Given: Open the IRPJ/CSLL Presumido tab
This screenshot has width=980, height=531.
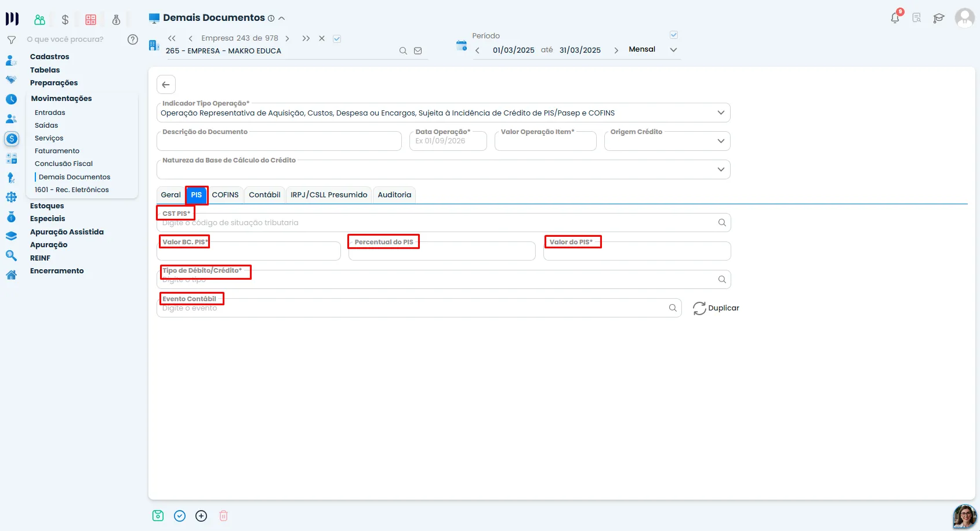Looking at the screenshot, I should pyautogui.click(x=329, y=195).
